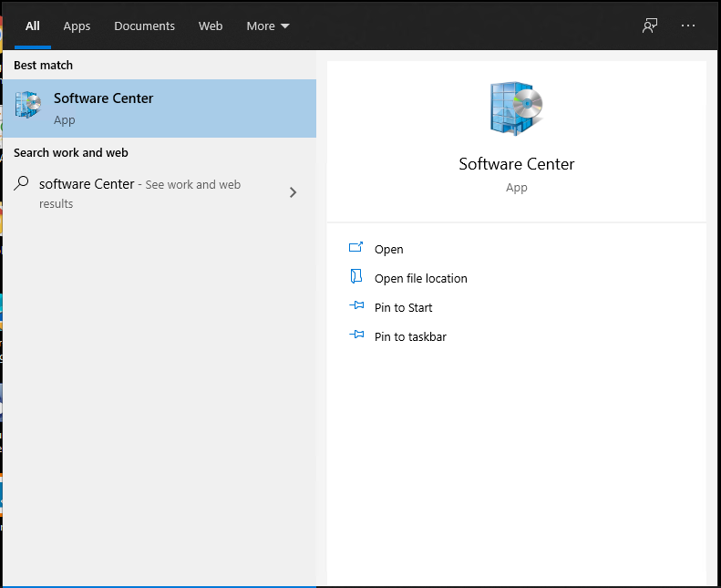The width and height of the screenshot is (721, 588).
Task: Click the Open action icon
Action: [x=355, y=247]
